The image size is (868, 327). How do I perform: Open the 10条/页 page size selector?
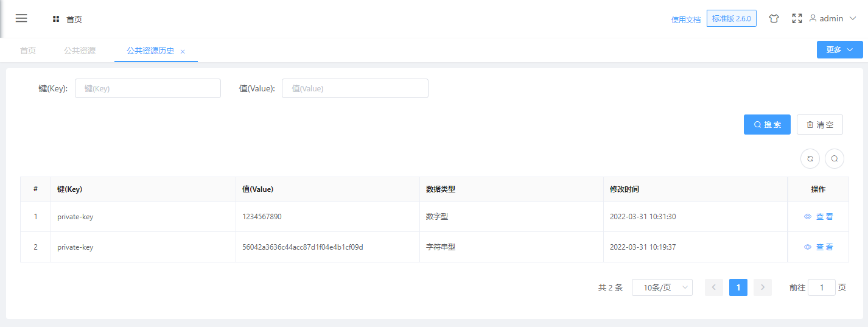coord(662,287)
